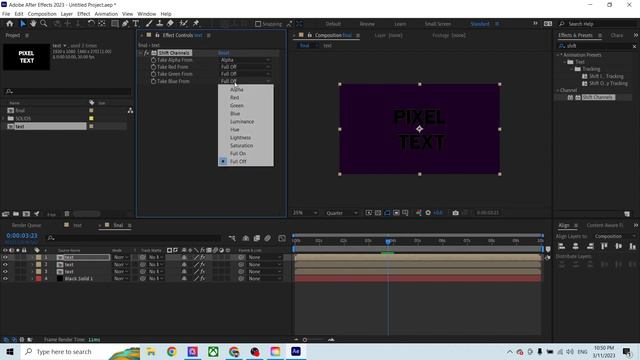
Task: Select the Clone Stamp tool
Action: [x=160, y=24]
